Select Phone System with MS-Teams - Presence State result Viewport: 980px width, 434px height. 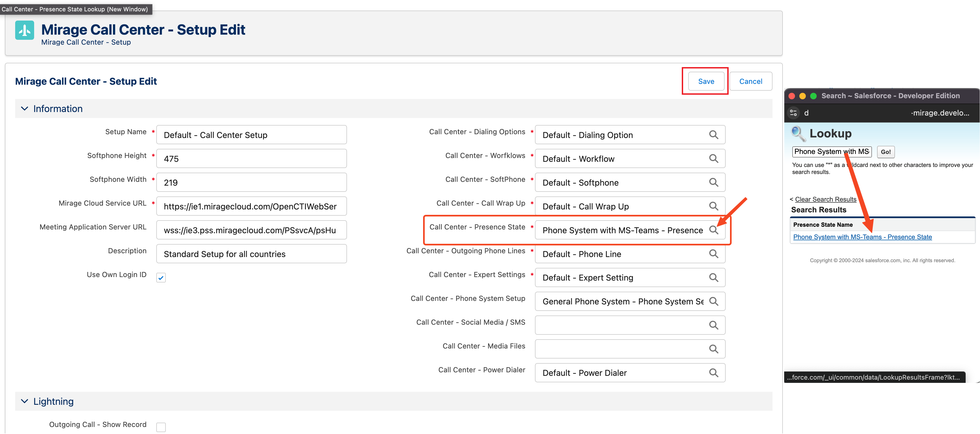point(862,237)
